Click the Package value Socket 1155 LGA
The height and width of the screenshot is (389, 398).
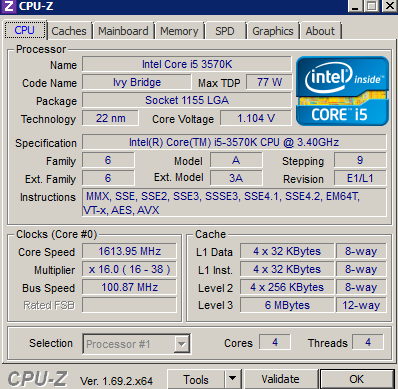tap(187, 100)
